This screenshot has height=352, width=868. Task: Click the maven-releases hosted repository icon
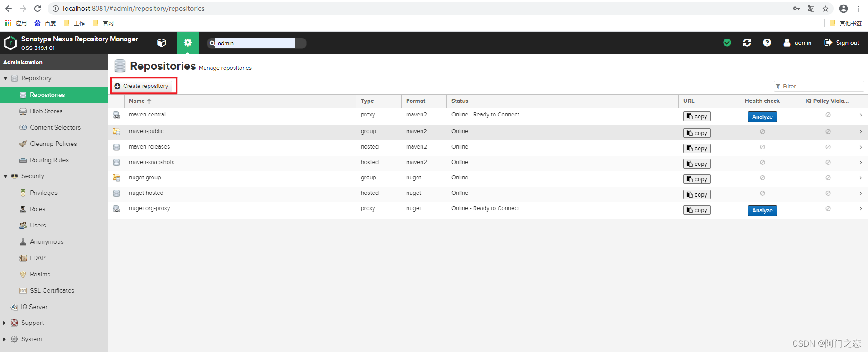point(116,147)
